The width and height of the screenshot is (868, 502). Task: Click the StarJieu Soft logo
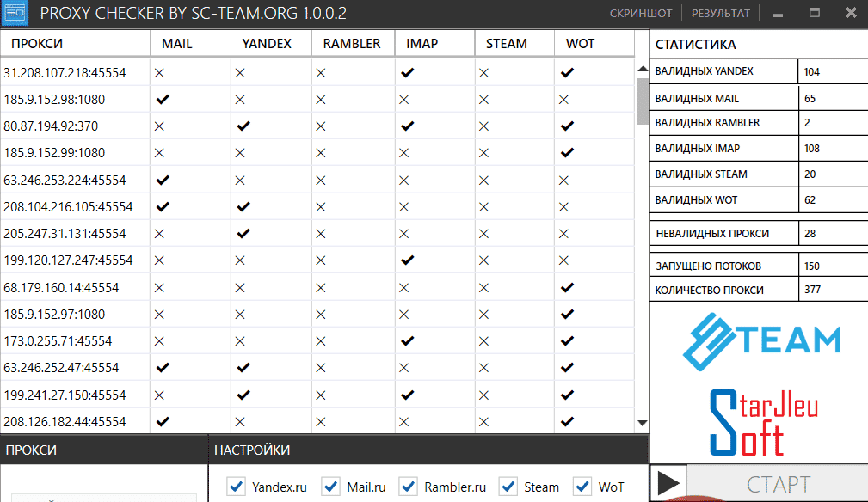click(763, 423)
